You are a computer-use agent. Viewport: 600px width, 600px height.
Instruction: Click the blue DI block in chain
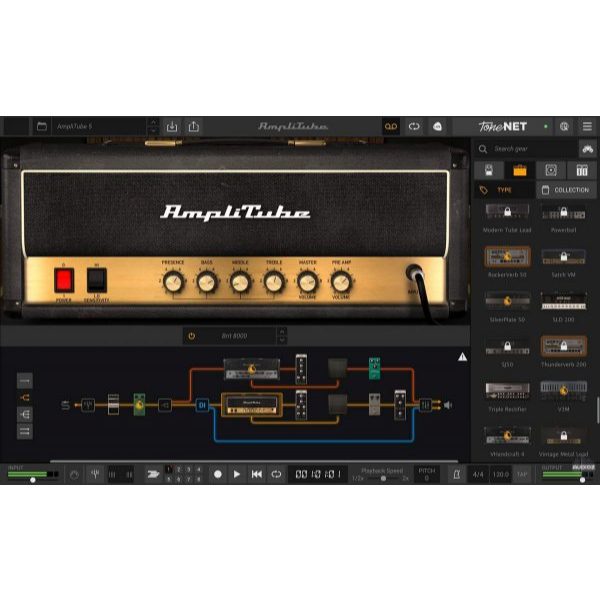[x=202, y=405]
